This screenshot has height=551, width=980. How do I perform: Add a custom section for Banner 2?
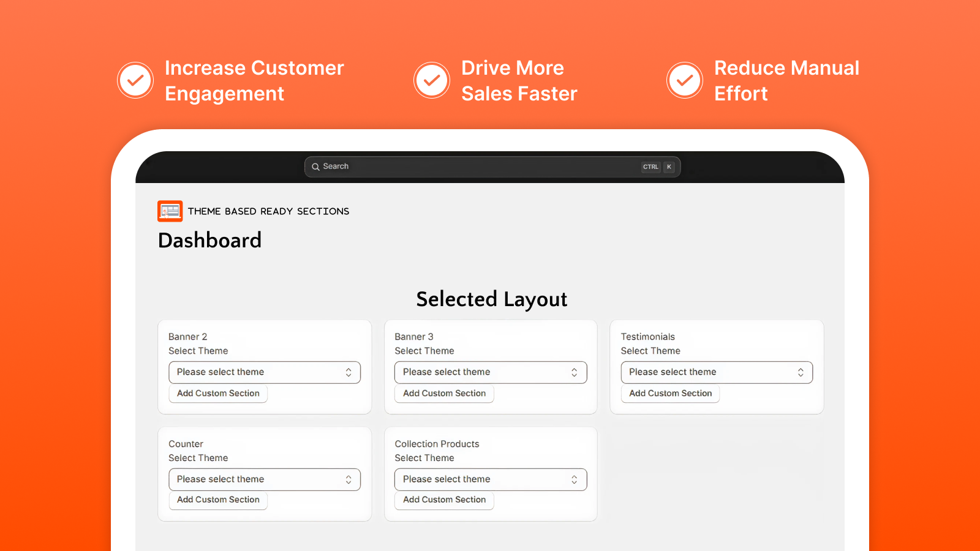click(x=218, y=393)
